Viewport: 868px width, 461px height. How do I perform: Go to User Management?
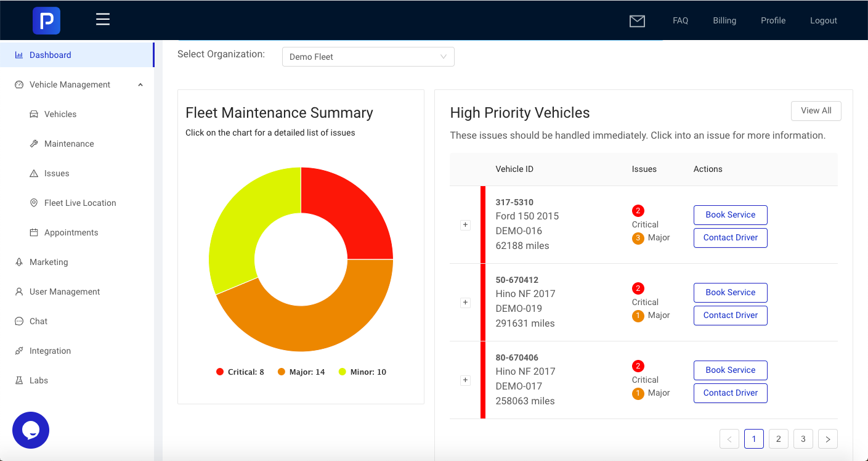64,292
